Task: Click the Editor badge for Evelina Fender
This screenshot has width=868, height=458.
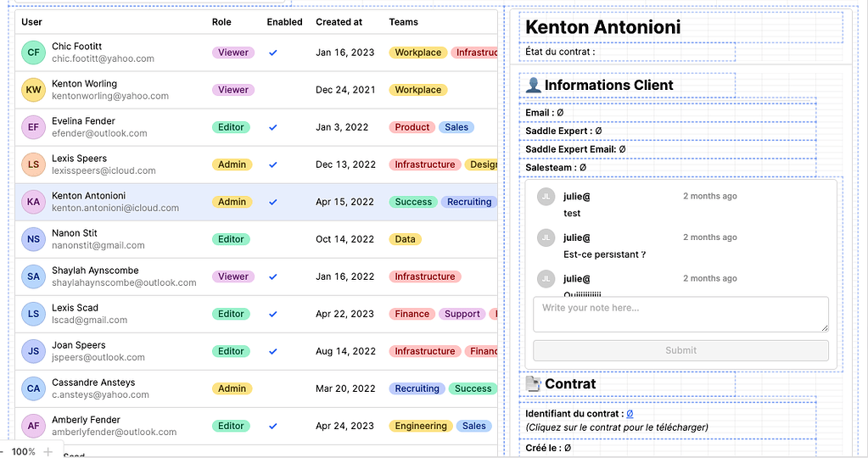Action: pyautogui.click(x=231, y=127)
